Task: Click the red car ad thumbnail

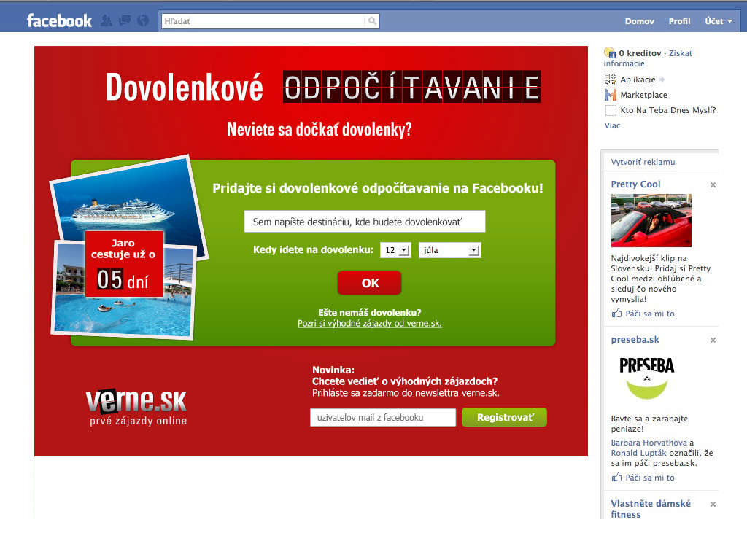Action: (651, 220)
